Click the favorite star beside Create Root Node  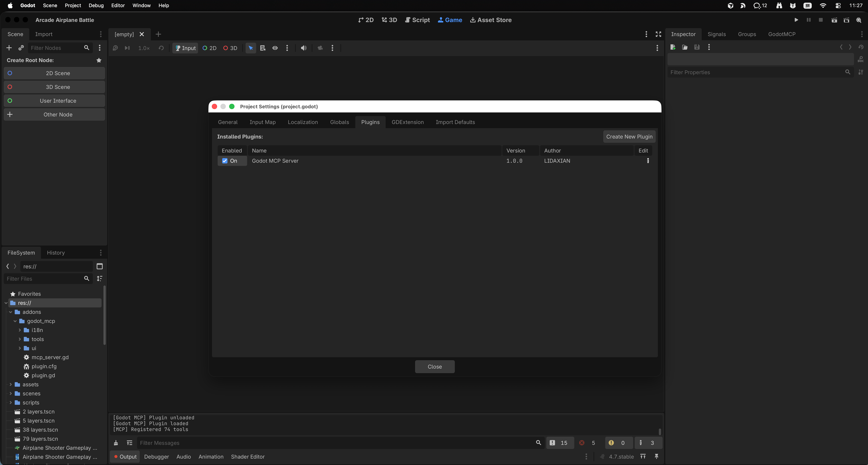click(99, 60)
